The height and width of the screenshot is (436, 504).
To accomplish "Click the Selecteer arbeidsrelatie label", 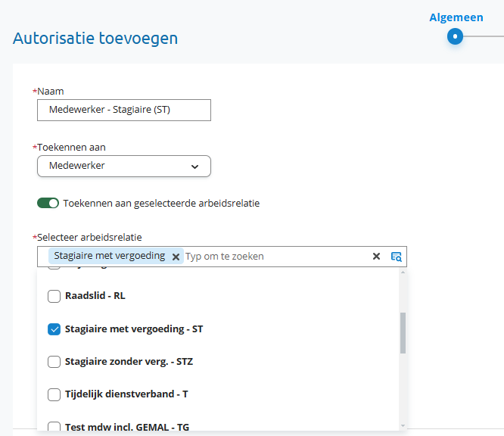I will (89, 237).
